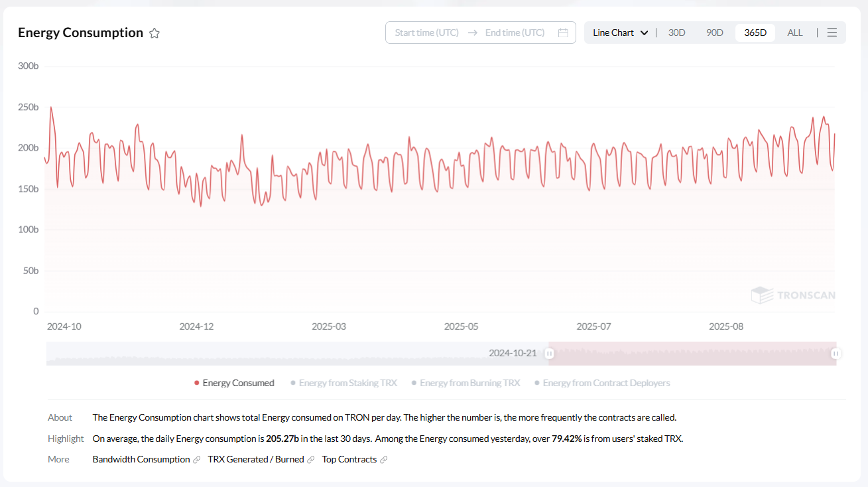Open the hamburger menu for chart options
Screen dimensions: 868x487
coord(832,33)
